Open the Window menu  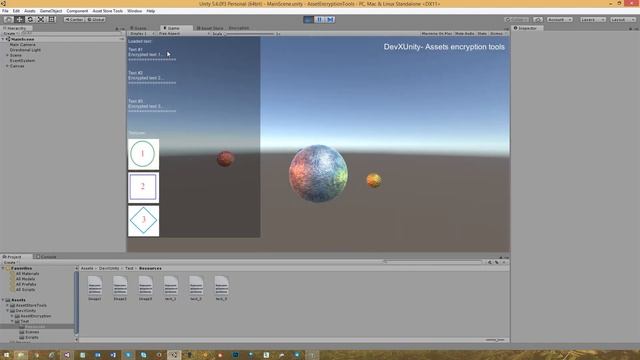[134, 11]
